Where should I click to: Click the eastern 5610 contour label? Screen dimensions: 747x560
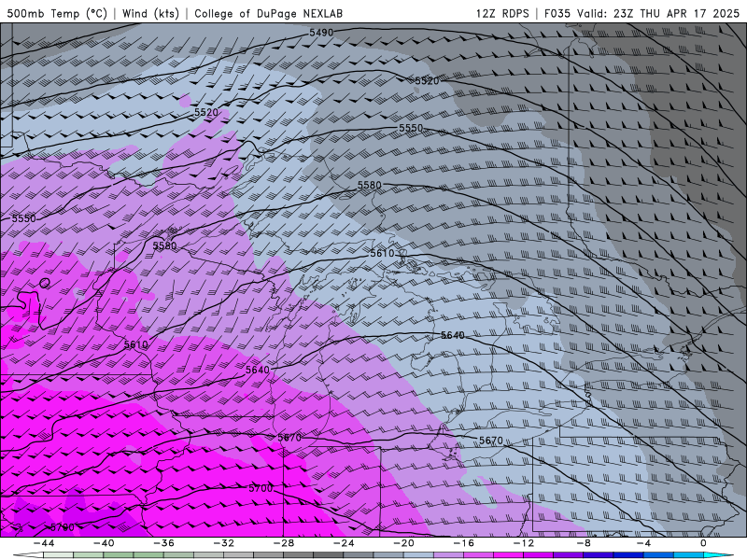(383, 253)
